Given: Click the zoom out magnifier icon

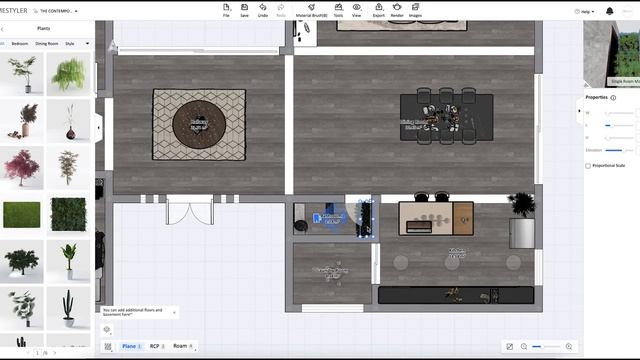Looking at the screenshot, I should 524,347.
